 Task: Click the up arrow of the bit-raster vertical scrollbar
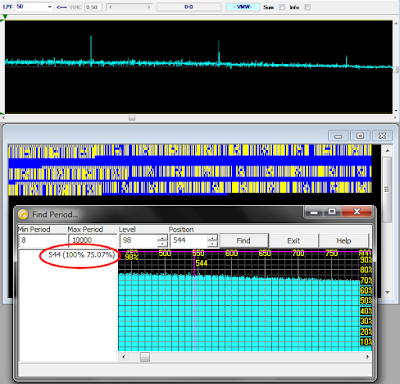387,151
